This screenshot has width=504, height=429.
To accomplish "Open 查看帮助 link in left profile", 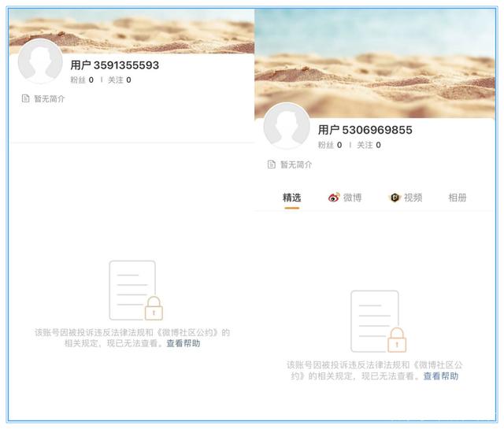I will point(183,343).
